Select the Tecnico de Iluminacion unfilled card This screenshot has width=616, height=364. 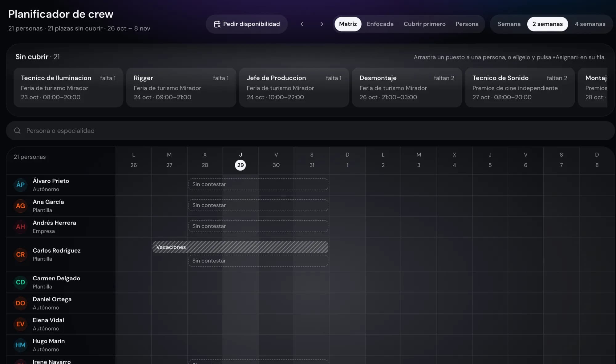click(x=68, y=87)
